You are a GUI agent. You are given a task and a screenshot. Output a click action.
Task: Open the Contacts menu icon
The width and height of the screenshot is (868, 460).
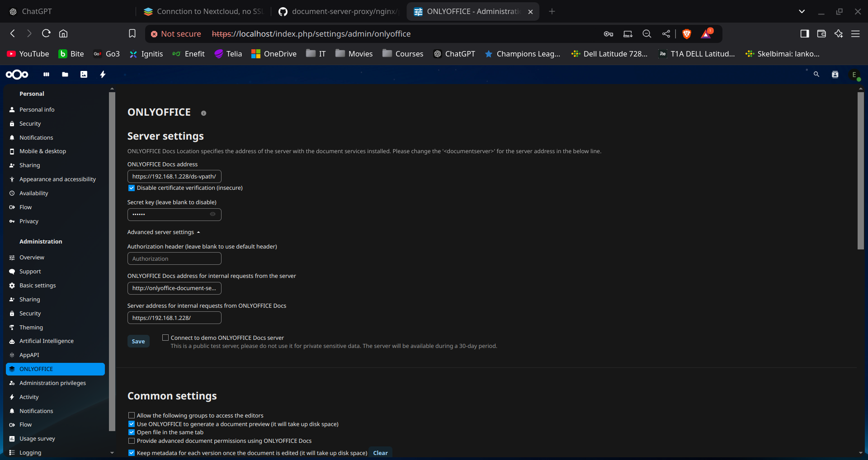pos(835,75)
